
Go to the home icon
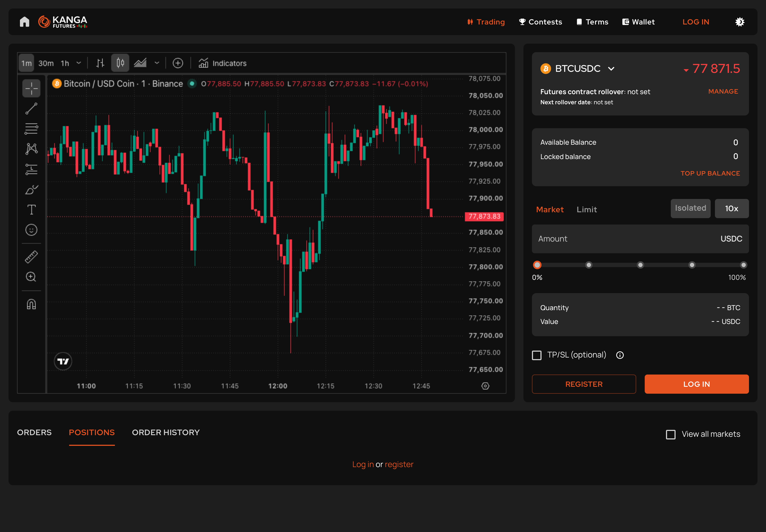coord(24,22)
